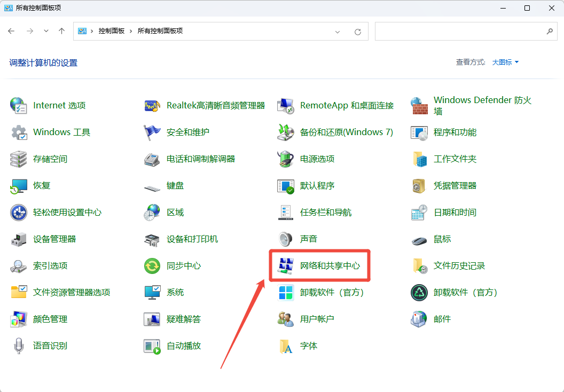
Task: Click the 安全和维护 flag icon
Action: point(152,132)
